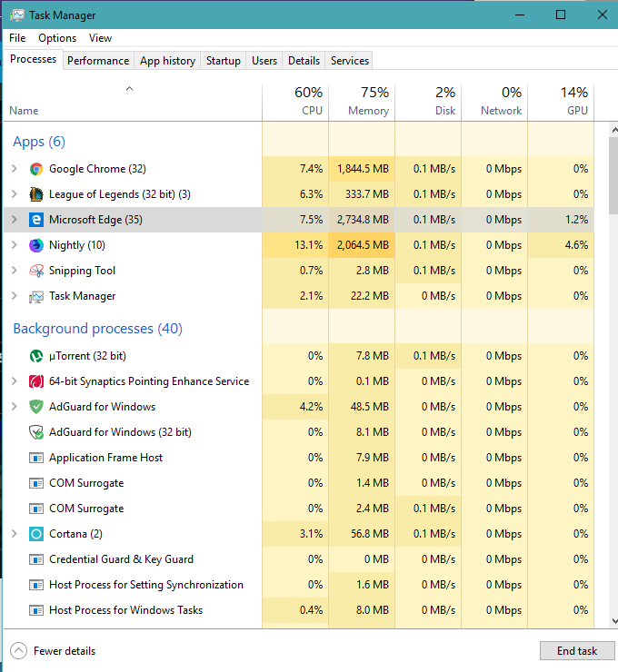Select the League of Legends icon

tap(36, 194)
